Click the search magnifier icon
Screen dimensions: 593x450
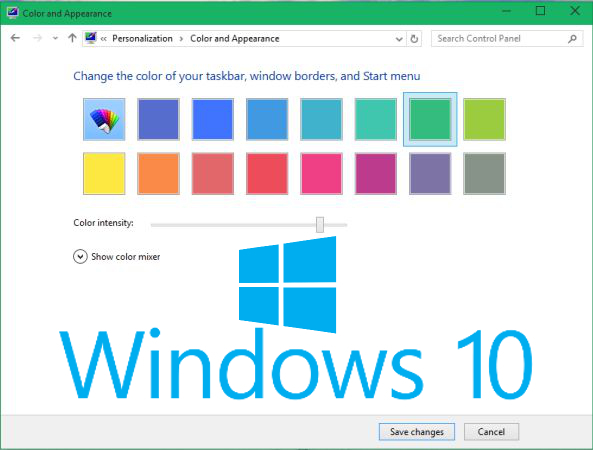click(573, 39)
